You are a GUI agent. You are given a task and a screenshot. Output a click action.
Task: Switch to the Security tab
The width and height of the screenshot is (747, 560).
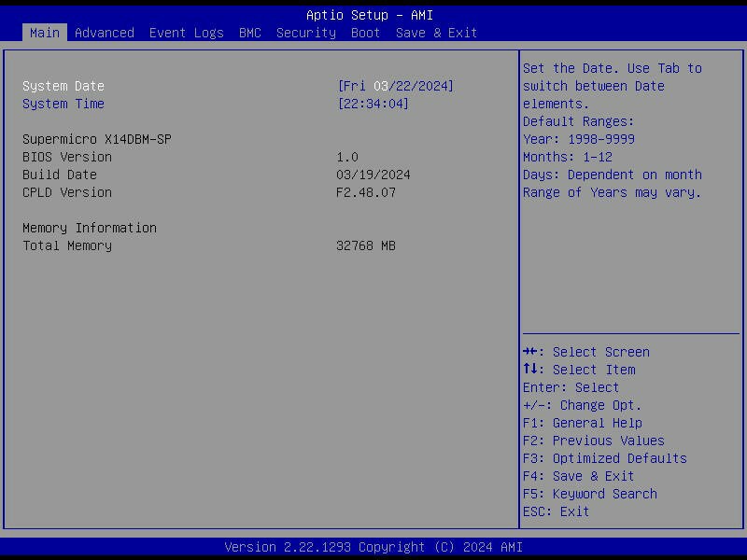(305, 33)
